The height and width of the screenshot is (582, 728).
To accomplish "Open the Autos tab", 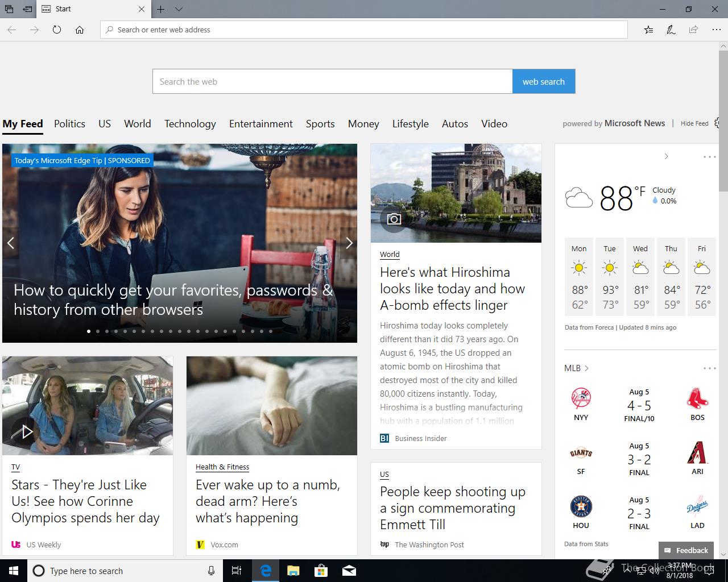I will click(x=455, y=124).
